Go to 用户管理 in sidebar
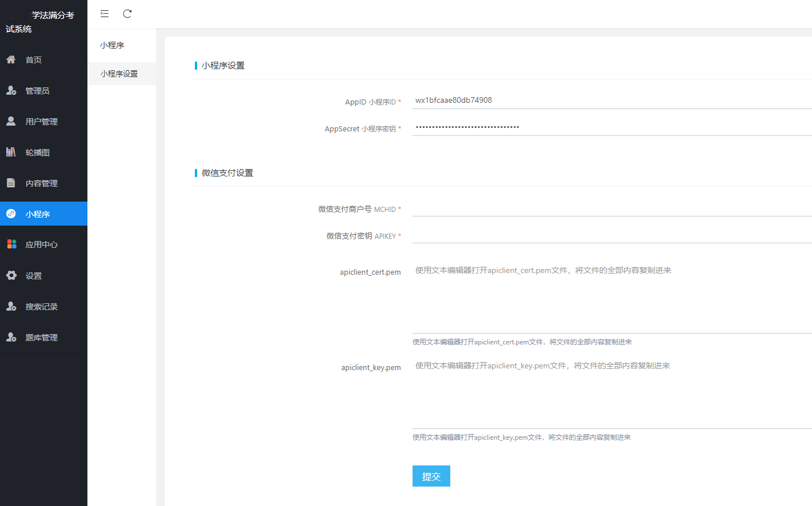 point(43,121)
